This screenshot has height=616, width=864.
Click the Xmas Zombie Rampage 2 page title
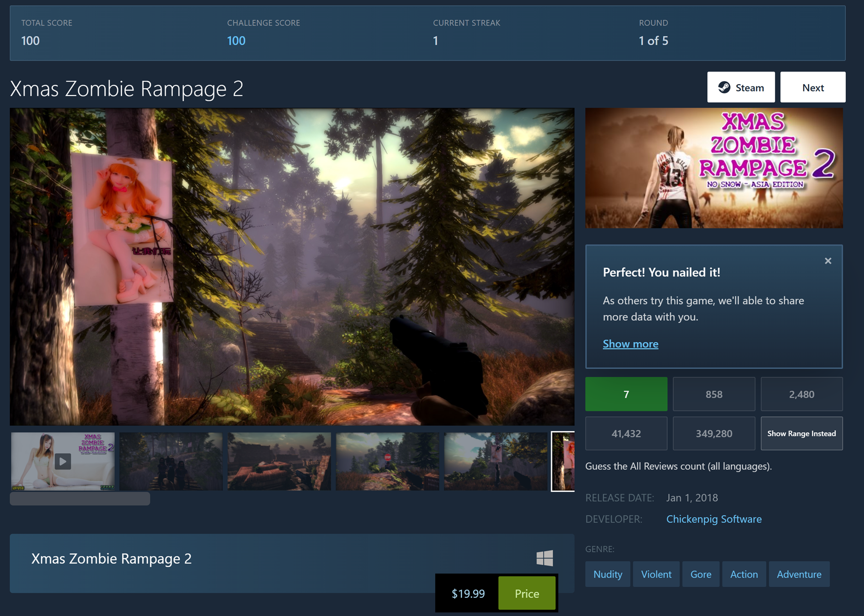point(127,89)
